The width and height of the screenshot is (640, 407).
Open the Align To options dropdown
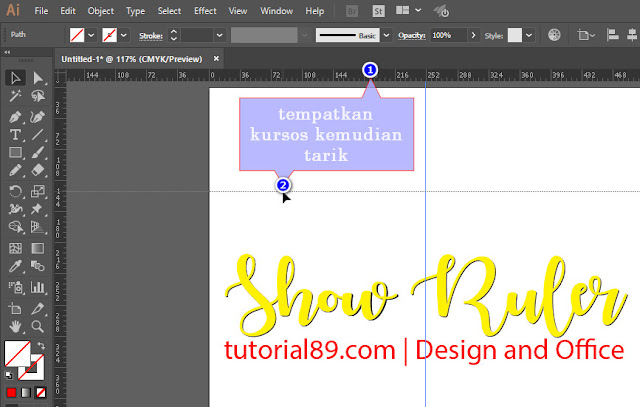pyautogui.click(x=586, y=35)
